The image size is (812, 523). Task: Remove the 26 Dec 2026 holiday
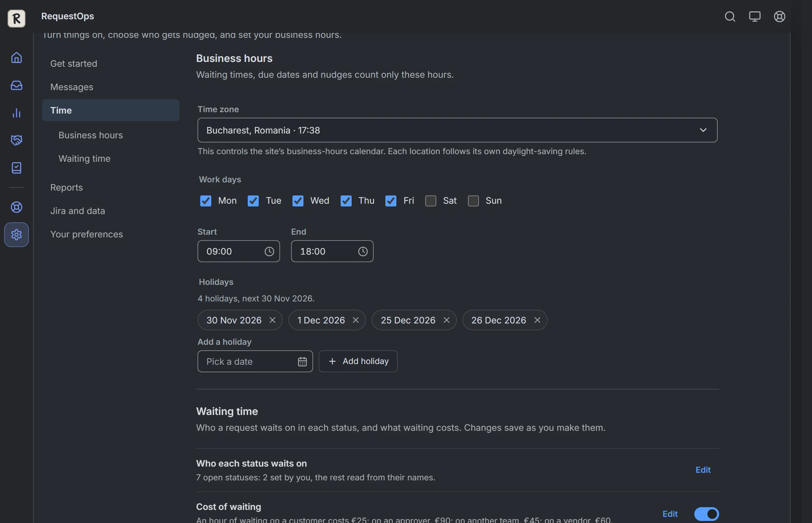(x=537, y=320)
